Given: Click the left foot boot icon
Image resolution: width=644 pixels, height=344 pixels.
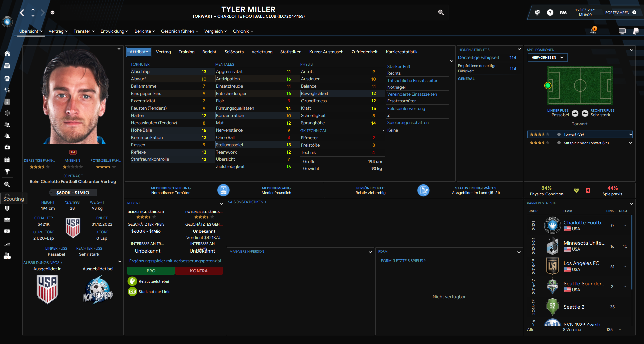Looking at the screenshot, I should [x=575, y=113].
